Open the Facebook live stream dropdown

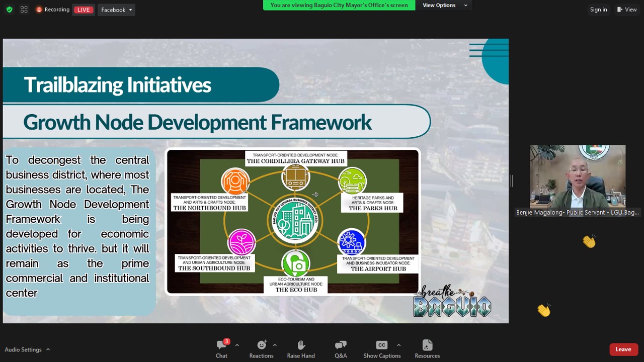(x=116, y=10)
